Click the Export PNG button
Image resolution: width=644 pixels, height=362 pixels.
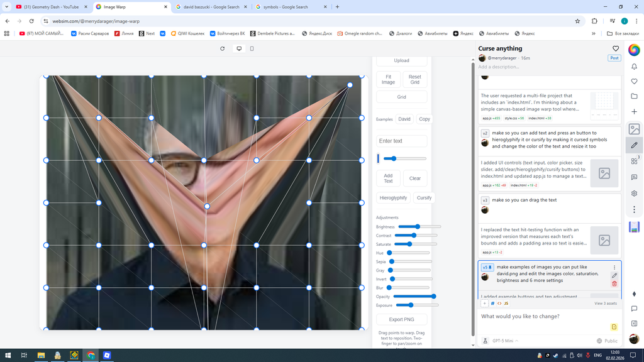tap(401, 319)
